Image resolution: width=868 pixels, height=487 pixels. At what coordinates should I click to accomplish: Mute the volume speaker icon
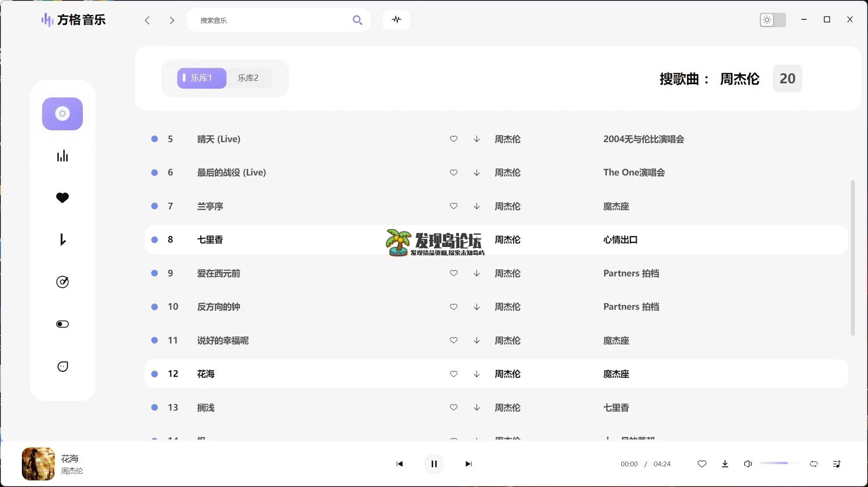tap(748, 464)
